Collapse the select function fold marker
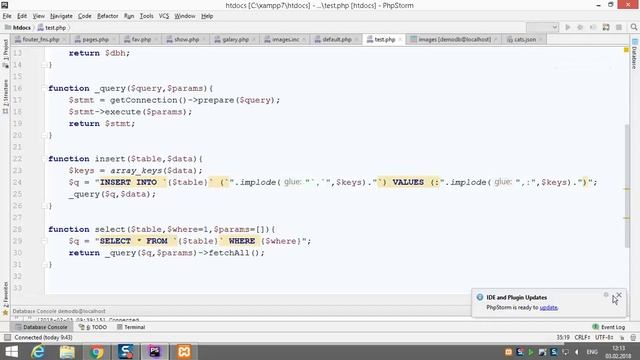This screenshot has height=360, width=640. (43, 229)
